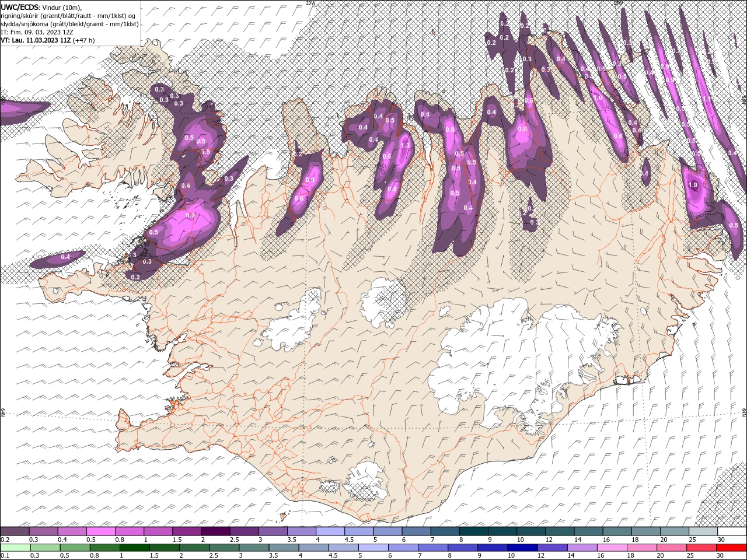Pick snow legend swatch between 3 and 3.5

point(273,531)
